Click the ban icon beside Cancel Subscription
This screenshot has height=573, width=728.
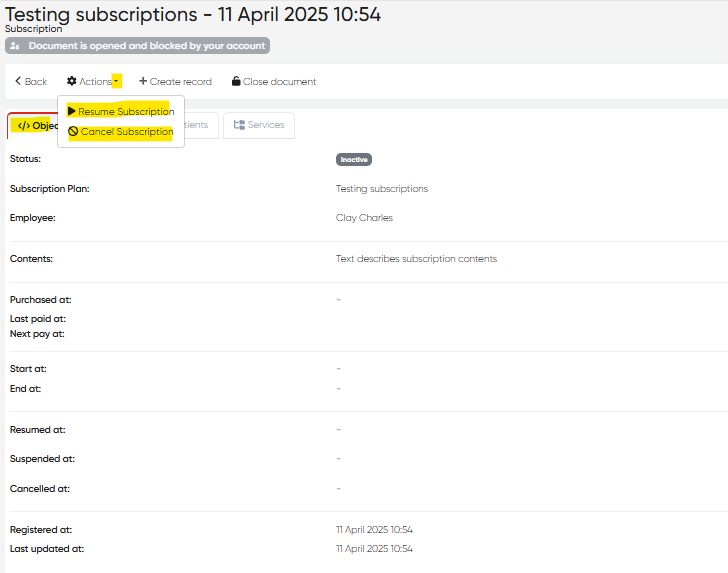point(73,132)
